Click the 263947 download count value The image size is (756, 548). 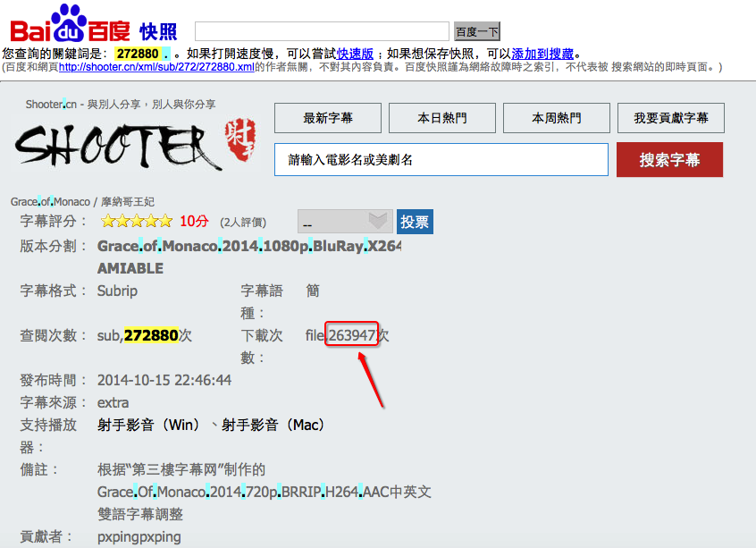coord(352,334)
